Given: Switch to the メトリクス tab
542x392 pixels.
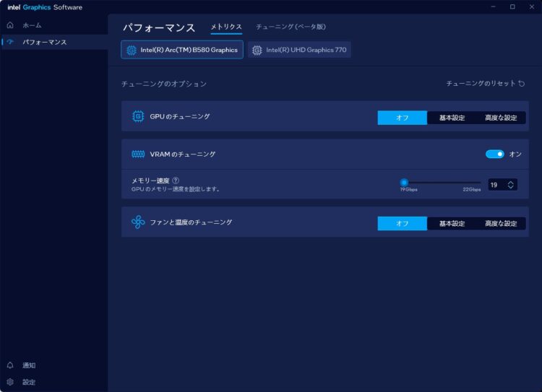Looking at the screenshot, I should tap(226, 27).
